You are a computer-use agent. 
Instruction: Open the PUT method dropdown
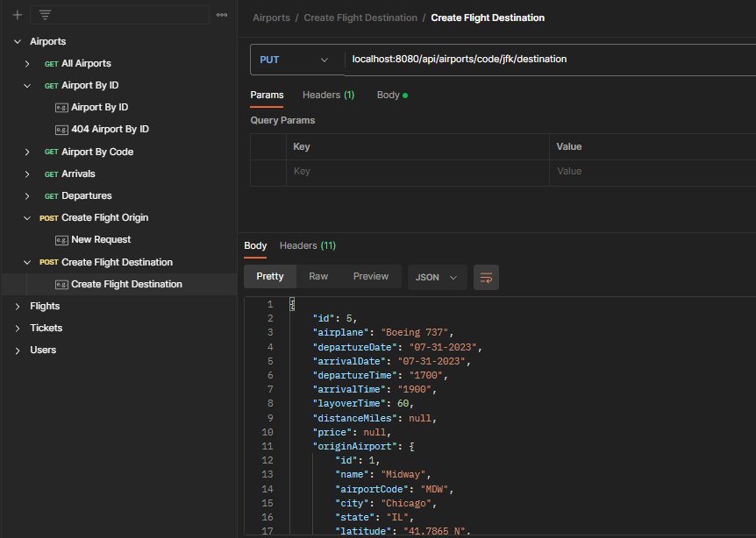click(294, 60)
